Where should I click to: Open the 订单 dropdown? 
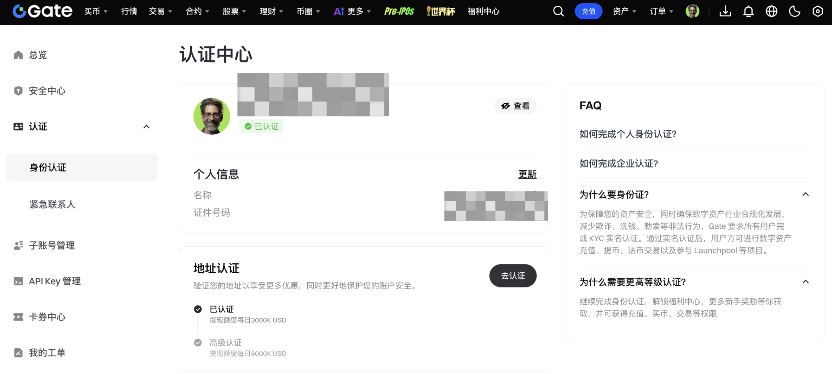coord(662,11)
